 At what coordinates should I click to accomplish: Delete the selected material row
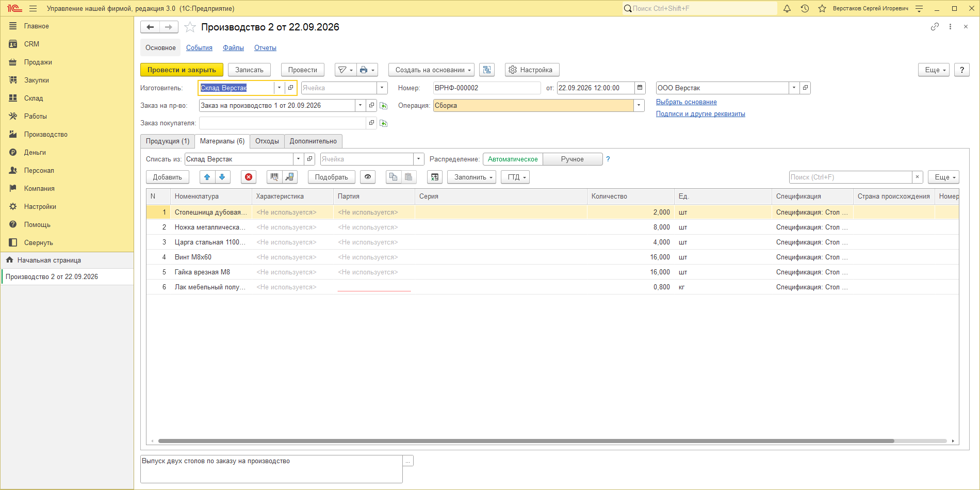[x=249, y=177]
